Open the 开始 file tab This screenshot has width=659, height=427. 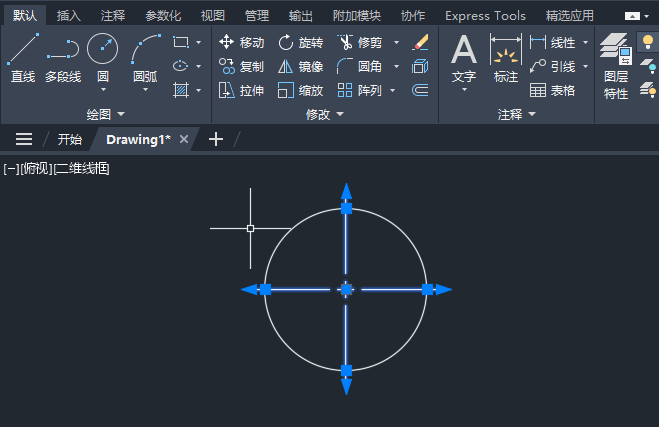69,139
